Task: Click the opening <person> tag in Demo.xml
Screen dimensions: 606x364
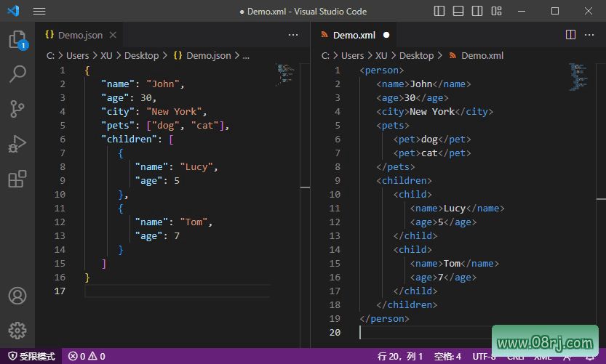Action: pos(382,70)
